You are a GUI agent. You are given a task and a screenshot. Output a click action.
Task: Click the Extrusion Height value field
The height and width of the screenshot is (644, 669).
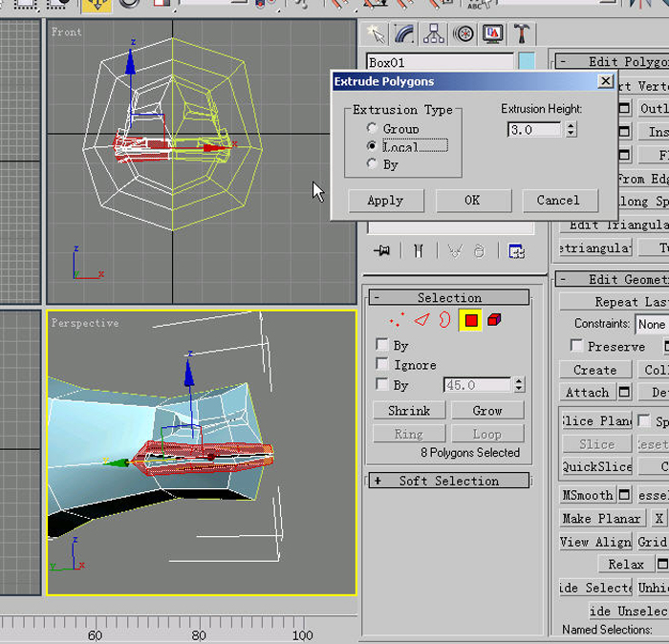point(534,129)
